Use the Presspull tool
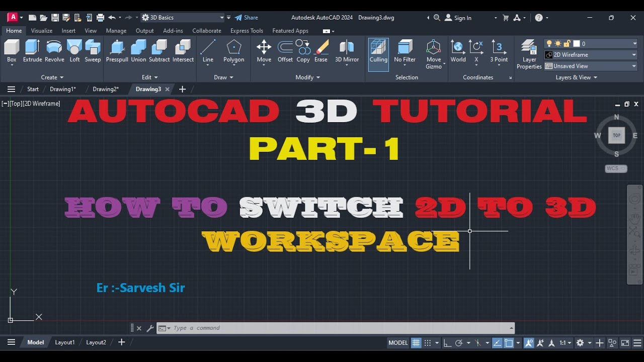 [x=117, y=51]
